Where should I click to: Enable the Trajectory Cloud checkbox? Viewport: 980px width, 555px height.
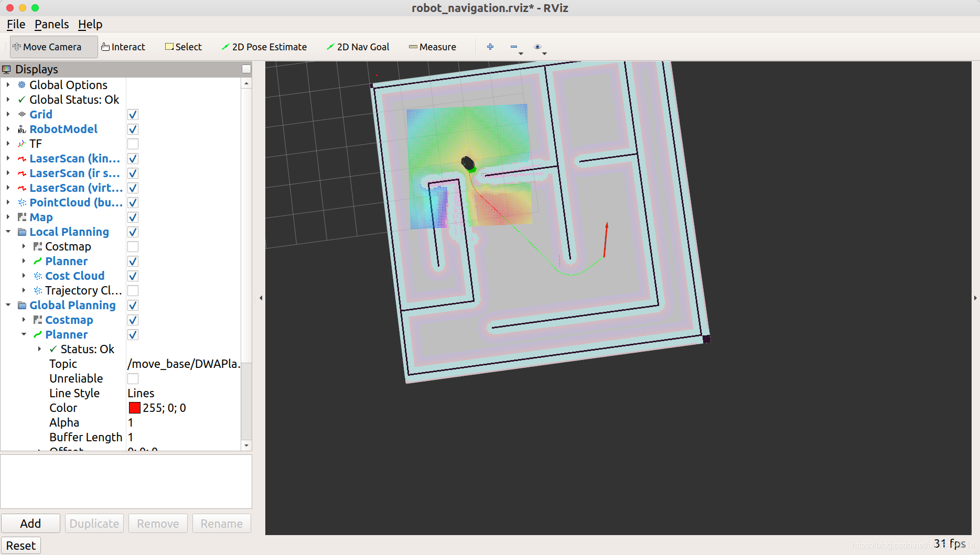pos(133,290)
